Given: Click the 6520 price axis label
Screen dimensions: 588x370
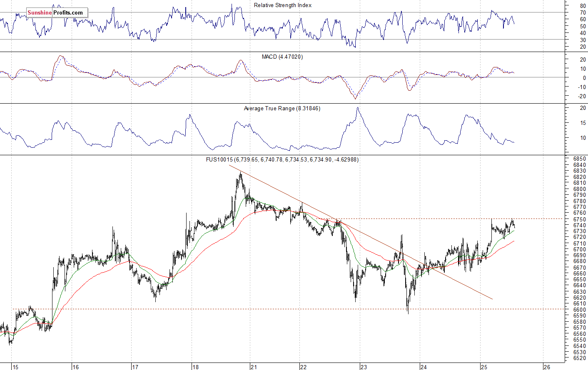Looking at the screenshot, I should [x=580, y=358].
